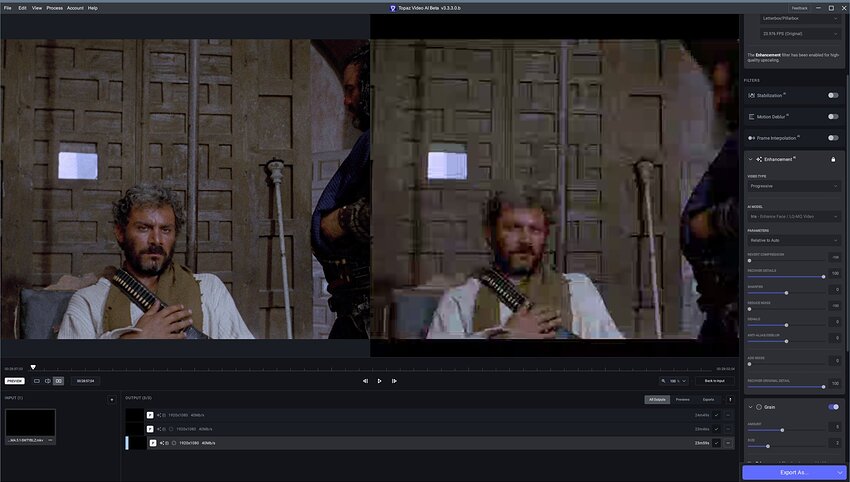Open options menu of 24m45s output
The image size is (850, 482).
728,415
